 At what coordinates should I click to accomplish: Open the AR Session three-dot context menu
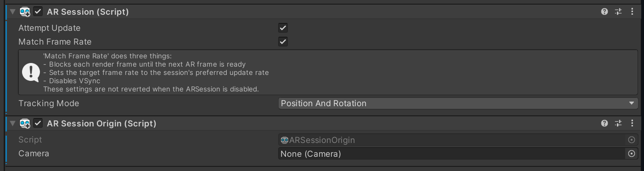[x=632, y=12]
